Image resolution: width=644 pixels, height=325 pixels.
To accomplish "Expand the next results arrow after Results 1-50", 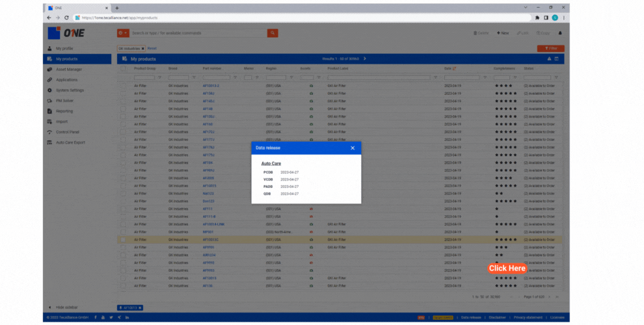I will tap(365, 58).
